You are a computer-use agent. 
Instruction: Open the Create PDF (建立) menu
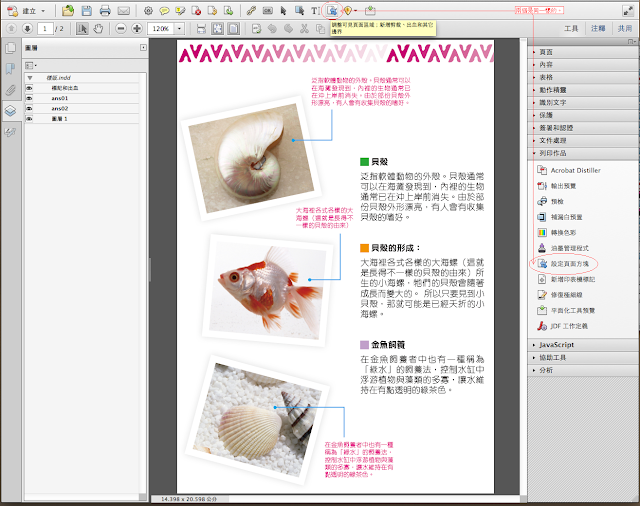click(26, 11)
